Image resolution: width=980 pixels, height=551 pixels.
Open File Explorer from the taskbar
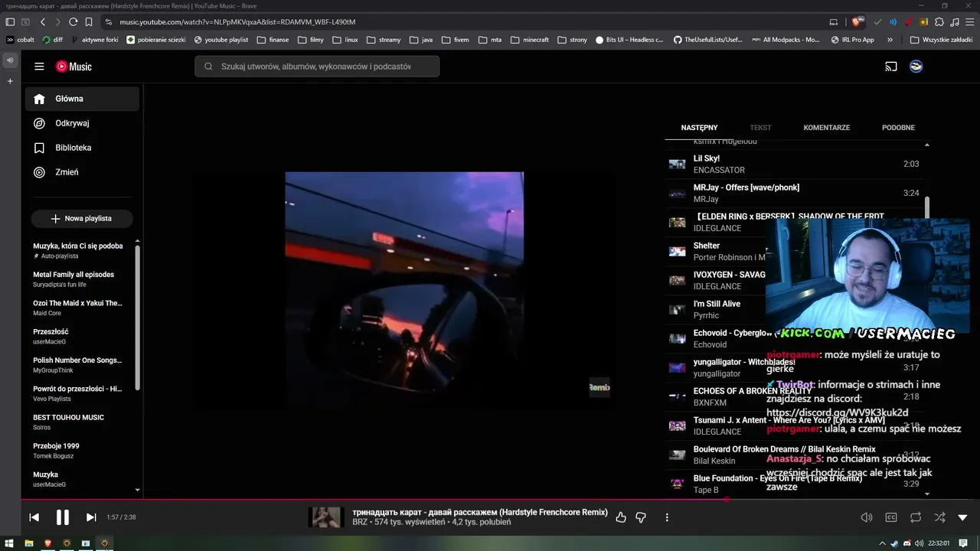pos(29,543)
